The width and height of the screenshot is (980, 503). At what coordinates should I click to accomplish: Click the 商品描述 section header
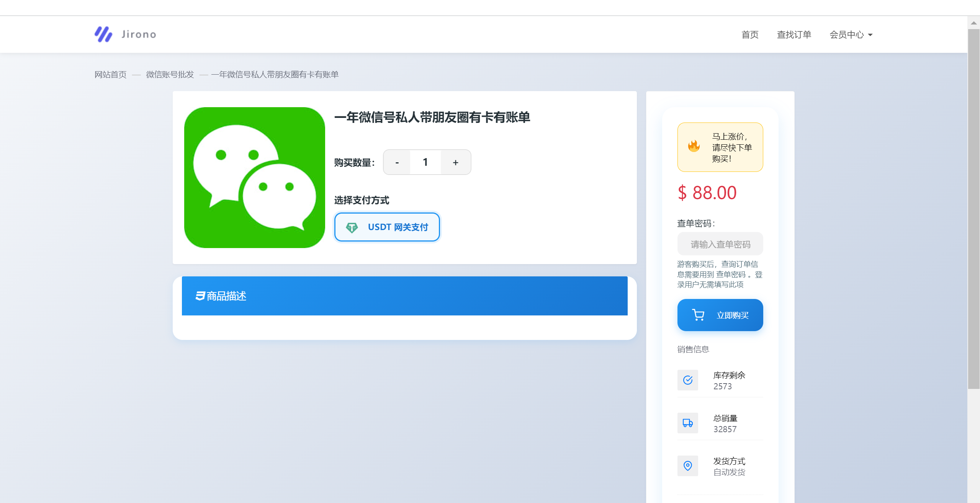click(404, 296)
